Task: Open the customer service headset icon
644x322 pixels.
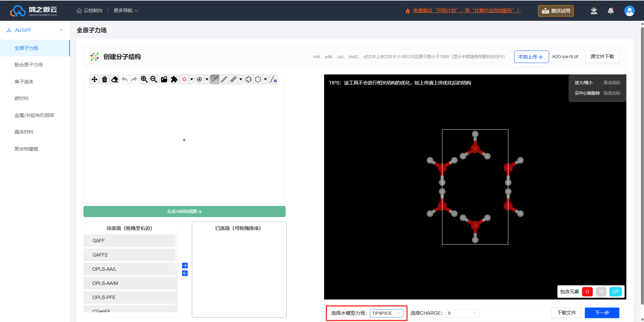Action: click(x=594, y=11)
